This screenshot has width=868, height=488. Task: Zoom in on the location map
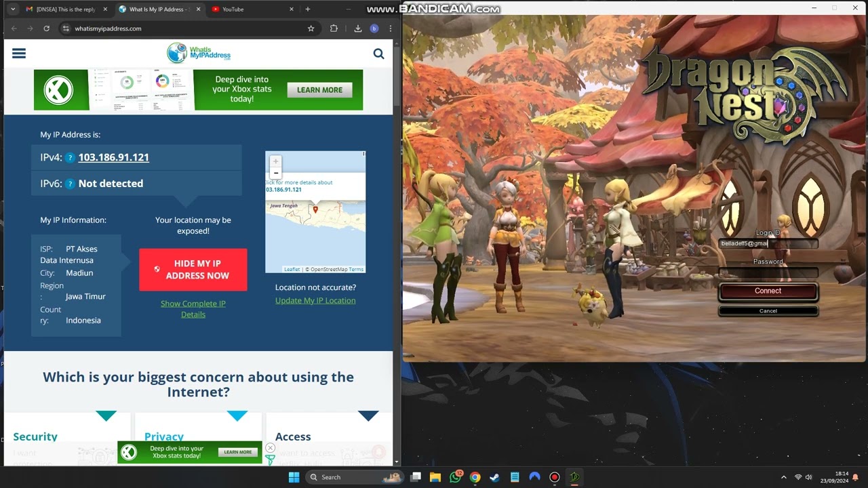point(275,161)
